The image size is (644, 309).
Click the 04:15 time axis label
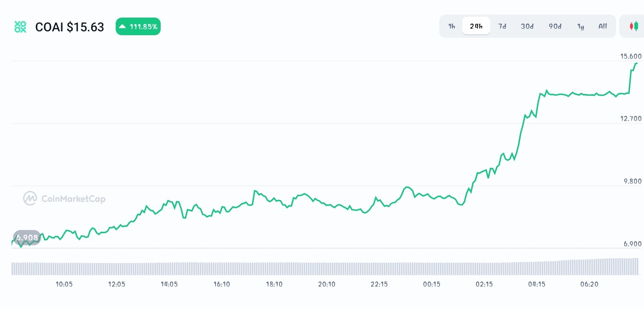(537, 284)
